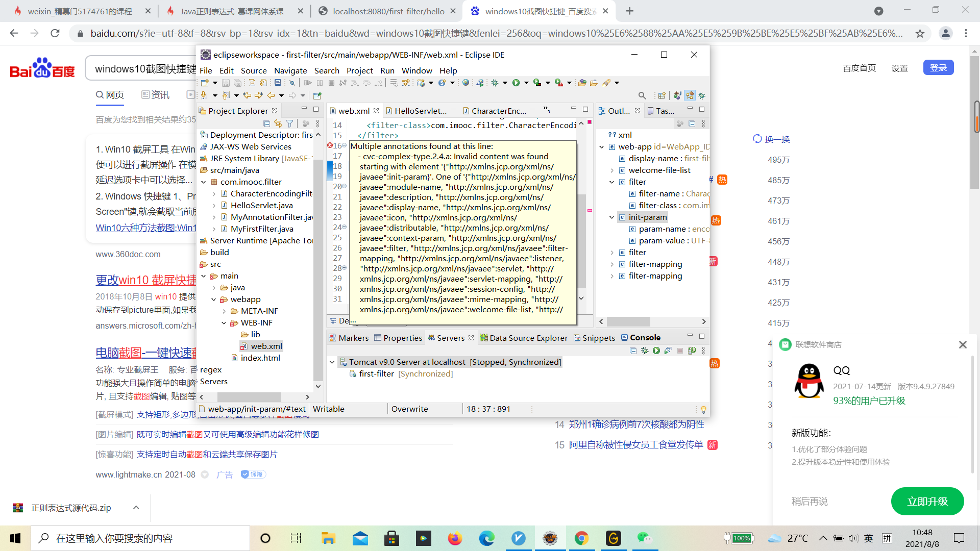This screenshot has width=980, height=551.
Task: Open the web browser globe icon in toolbar
Action: [x=465, y=83]
